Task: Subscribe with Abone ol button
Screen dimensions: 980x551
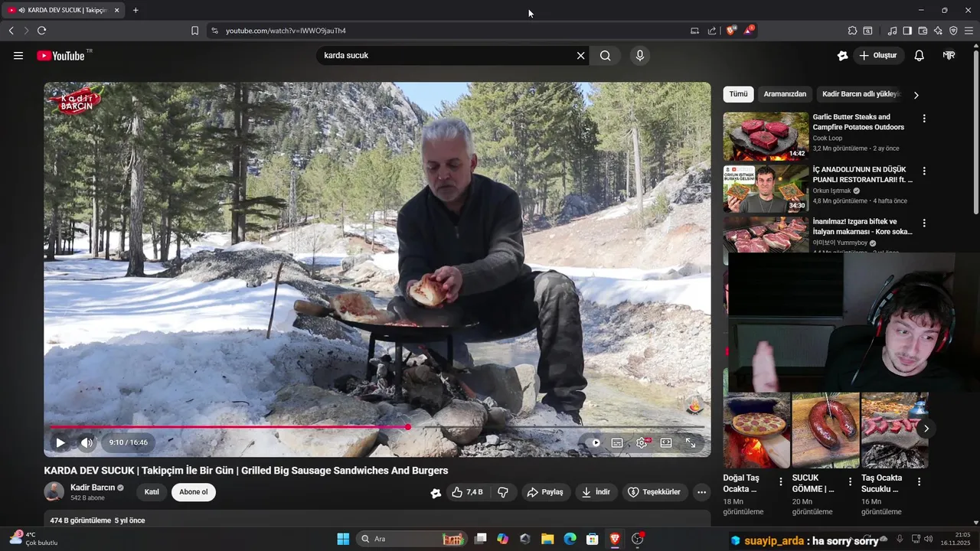Action: 194,492
